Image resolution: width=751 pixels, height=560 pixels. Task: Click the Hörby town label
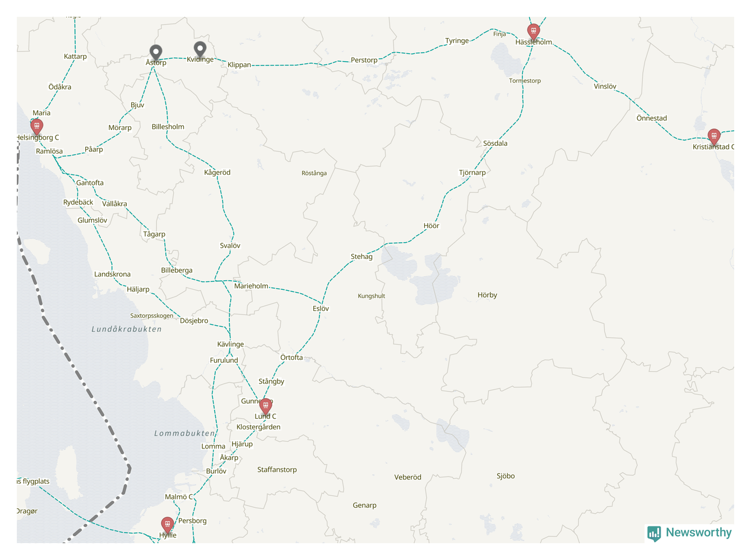[x=487, y=295]
